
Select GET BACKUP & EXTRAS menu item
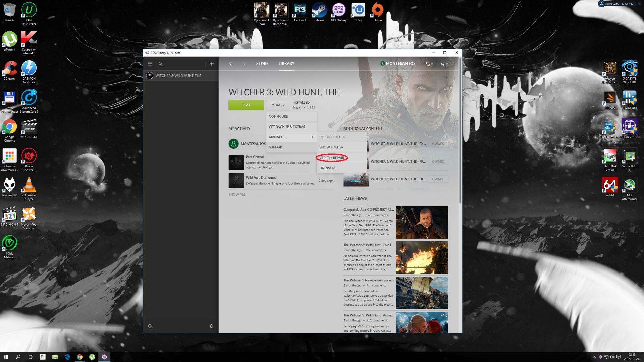[x=291, y=127]
